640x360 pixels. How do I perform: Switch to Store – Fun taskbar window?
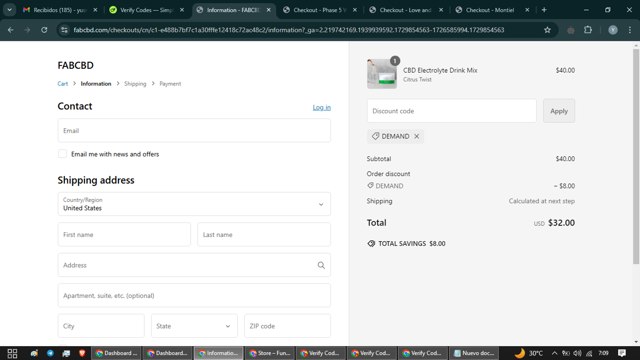coord(270,353)
